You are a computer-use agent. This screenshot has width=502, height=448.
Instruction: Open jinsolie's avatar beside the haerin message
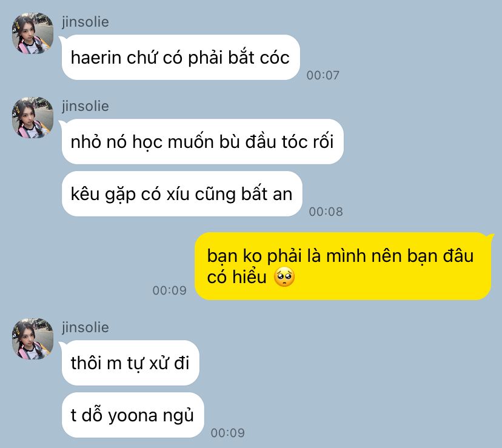(x=33, y=33)
